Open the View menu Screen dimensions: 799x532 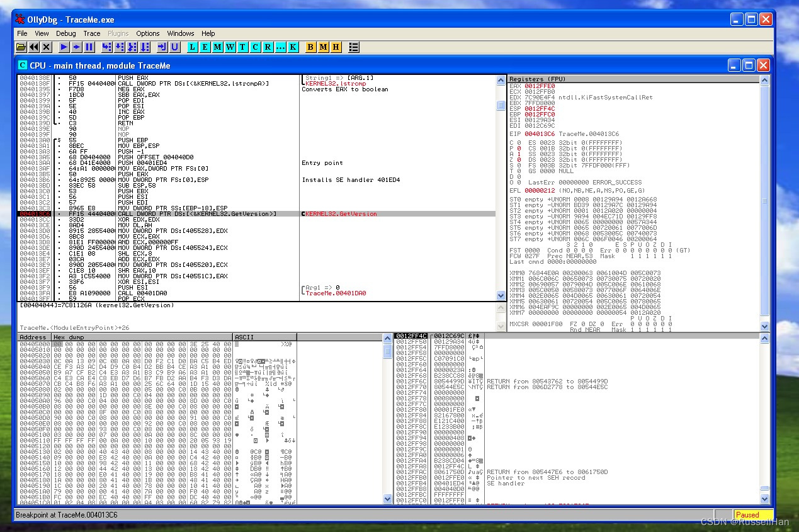42,33
